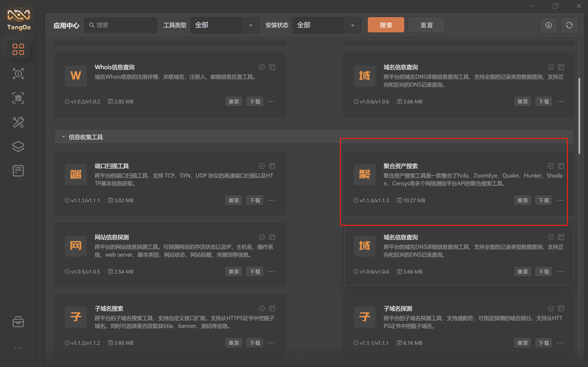Click 下载 on Whois信息查询 card
This screenshot has width=588, height=367.
[255, 101]
